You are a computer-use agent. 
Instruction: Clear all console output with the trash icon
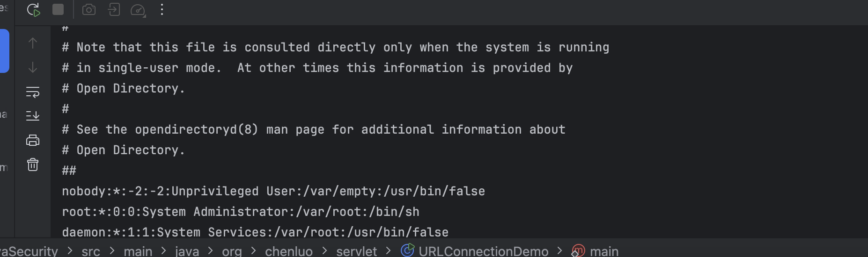click(x=33, y=164)
